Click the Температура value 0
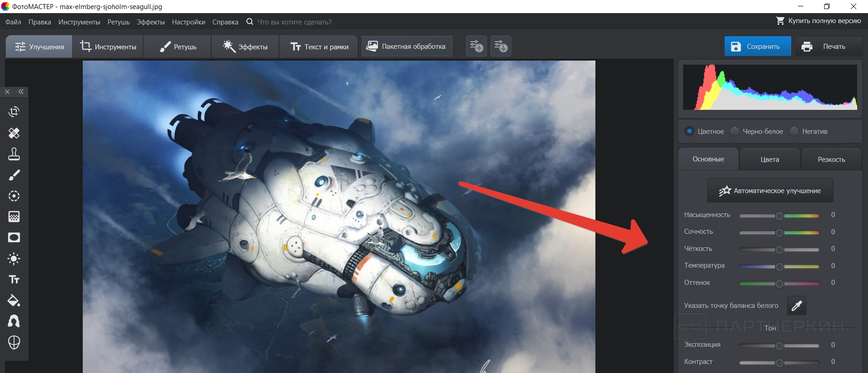This screenshot has height=373, width=868. pyautogui.click(x=833, y=266)
